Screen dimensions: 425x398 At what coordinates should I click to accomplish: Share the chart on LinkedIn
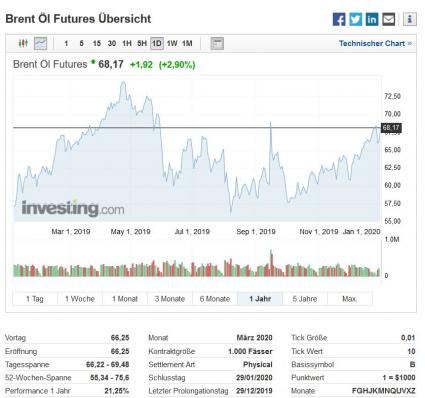pos(372,19)
